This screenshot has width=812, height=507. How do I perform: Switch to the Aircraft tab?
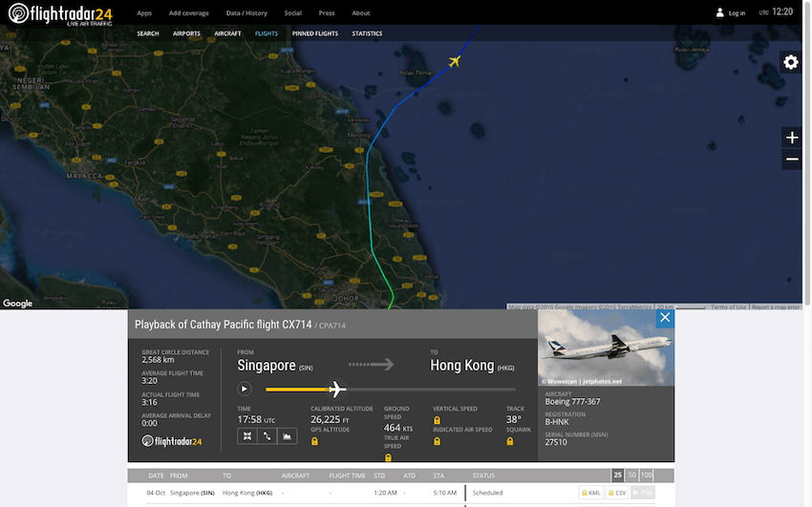point(227,33)
